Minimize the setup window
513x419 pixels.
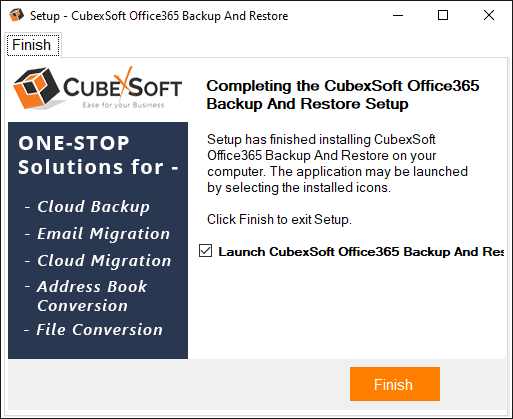pos(398,15)
